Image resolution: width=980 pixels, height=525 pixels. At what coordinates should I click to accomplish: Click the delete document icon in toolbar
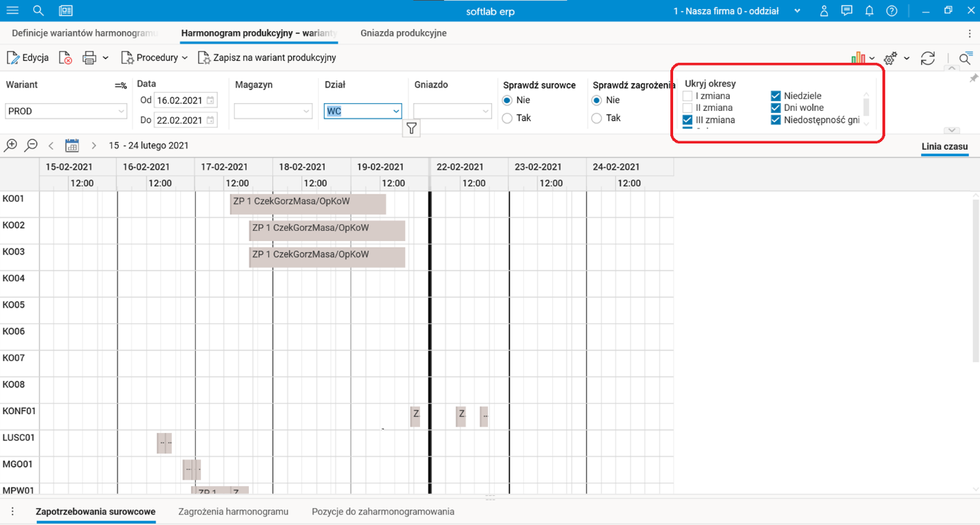click(x=65, y=58)
